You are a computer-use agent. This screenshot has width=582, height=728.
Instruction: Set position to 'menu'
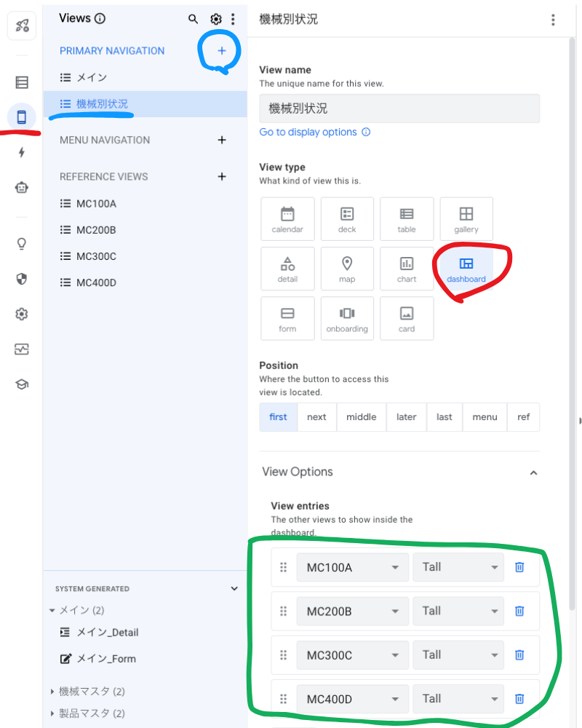click(485, 417)
